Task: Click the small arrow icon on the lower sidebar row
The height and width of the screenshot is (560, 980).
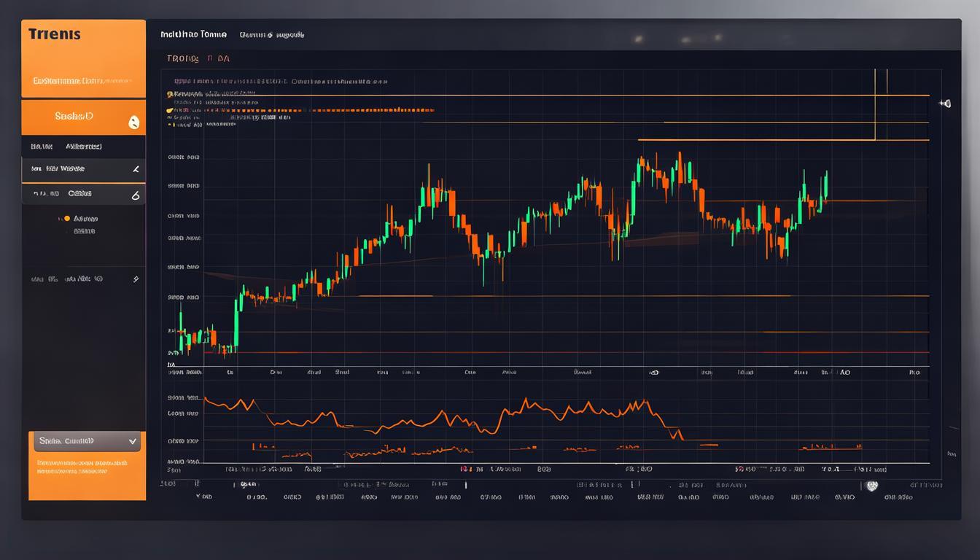Action: pos(136,279)
